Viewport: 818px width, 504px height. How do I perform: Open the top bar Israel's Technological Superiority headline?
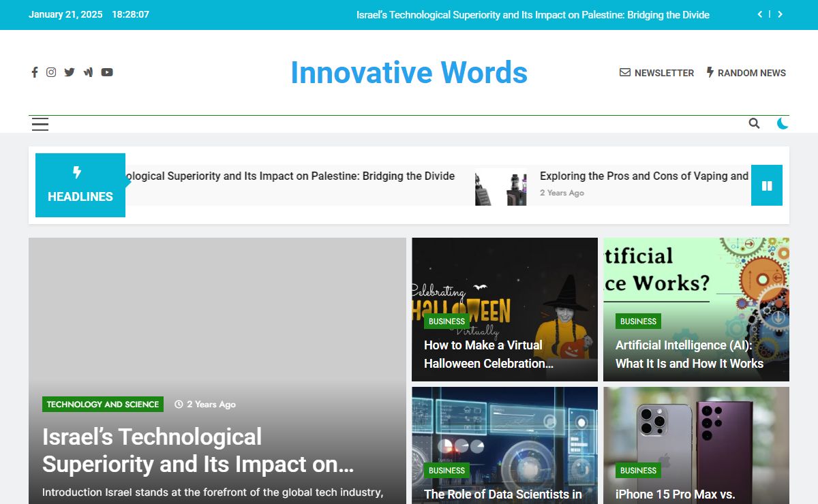533,14
